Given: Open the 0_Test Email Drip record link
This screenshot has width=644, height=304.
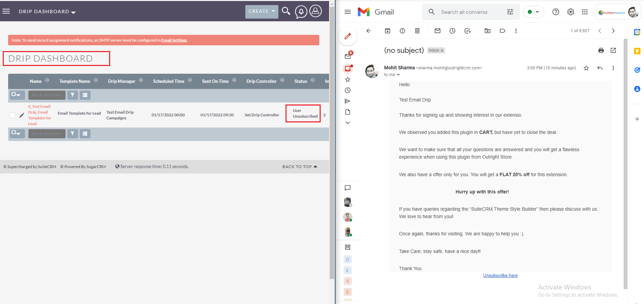Looking at the screenshot, I should 40,115.
